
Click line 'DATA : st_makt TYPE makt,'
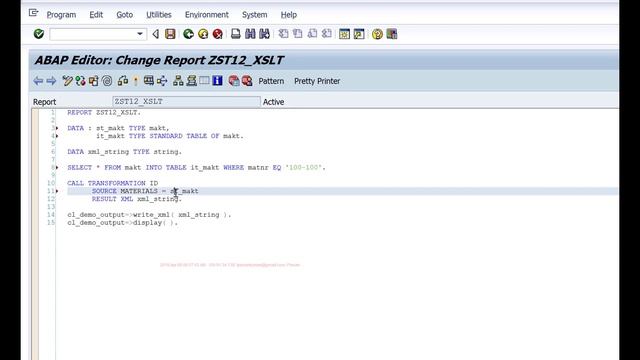click(x=118, y=128)
